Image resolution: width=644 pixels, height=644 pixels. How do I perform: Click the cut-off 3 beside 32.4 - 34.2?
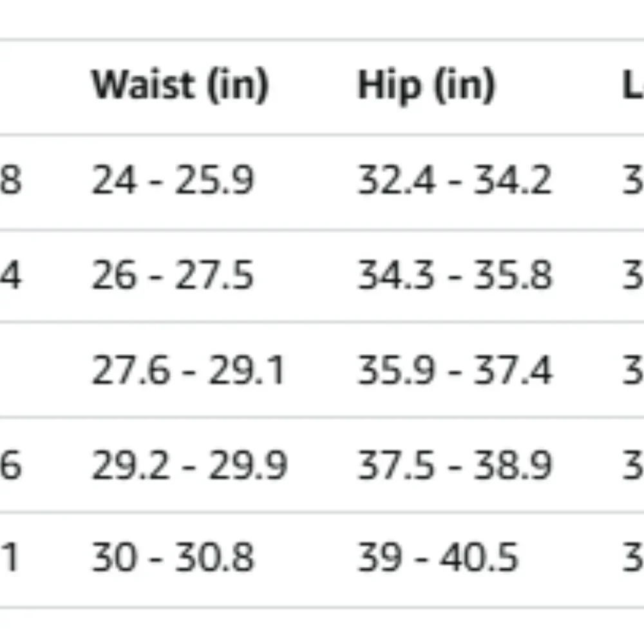[633, 180]
